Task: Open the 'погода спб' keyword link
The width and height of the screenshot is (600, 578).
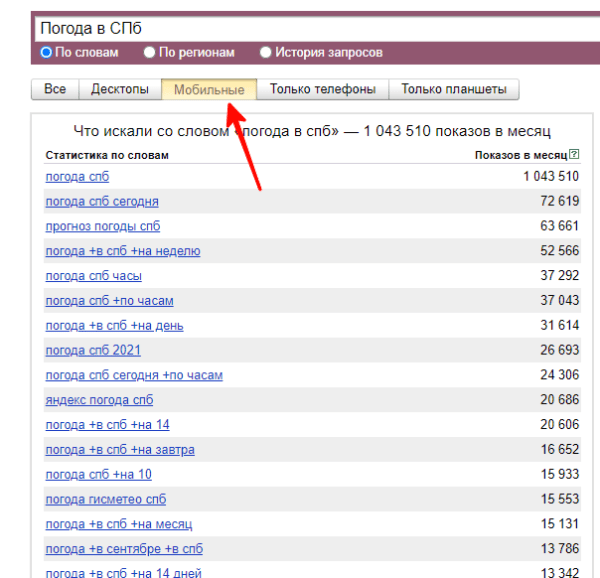Action: (x=77, y=177)
